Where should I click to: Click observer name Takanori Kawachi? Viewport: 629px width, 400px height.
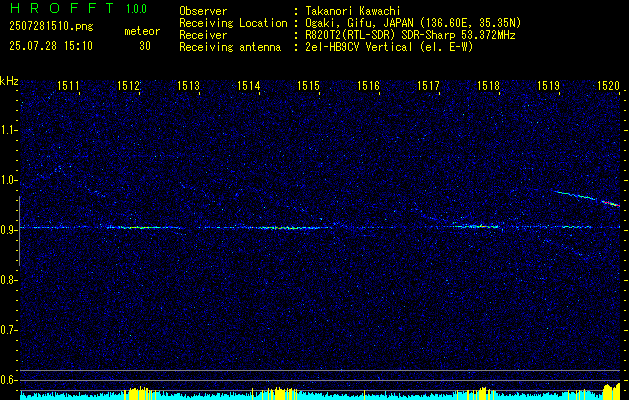point(353,11)
